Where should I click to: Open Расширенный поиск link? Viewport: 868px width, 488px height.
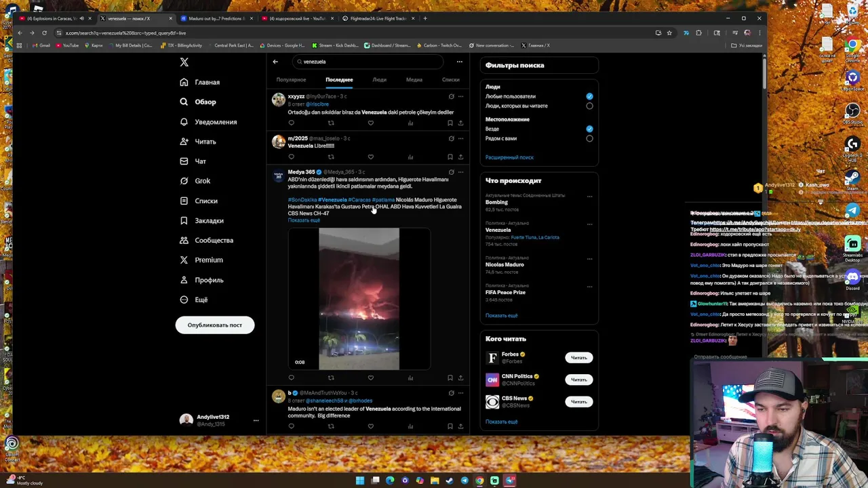click(x=509, y=157)
